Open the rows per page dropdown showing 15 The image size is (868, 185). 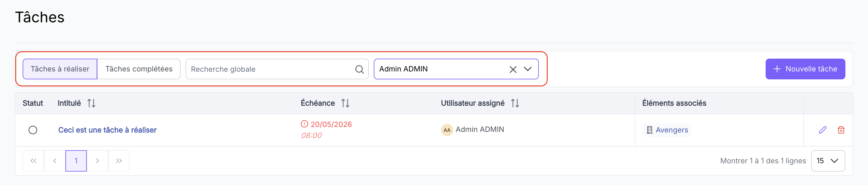tap(828, 161)
